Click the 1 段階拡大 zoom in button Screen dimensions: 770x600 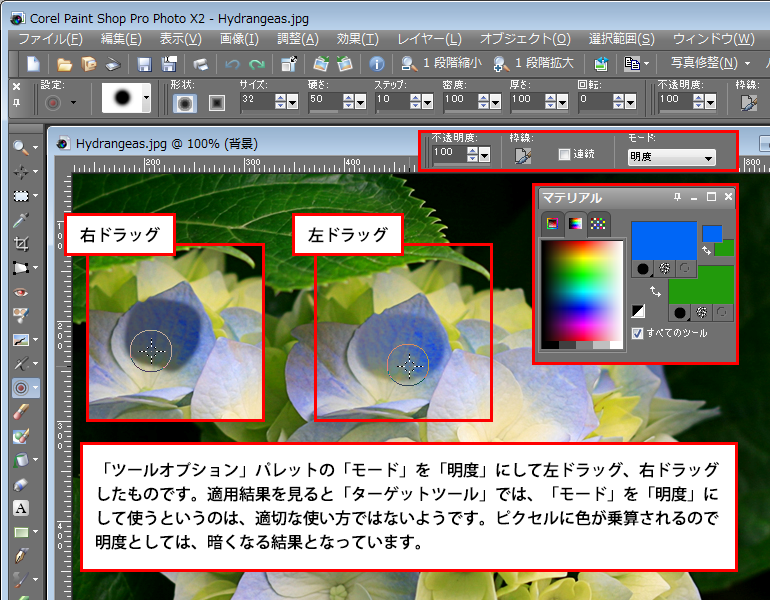(533, 64)
